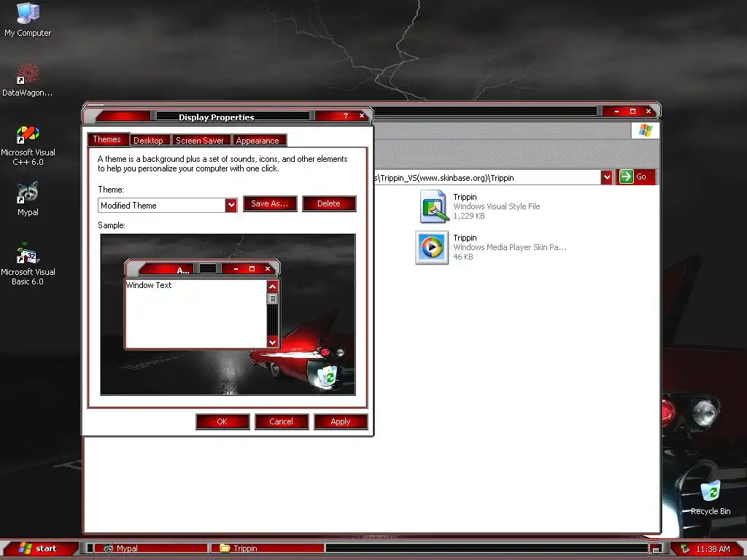Click the Explorer address bar path field

pos(487,178)
